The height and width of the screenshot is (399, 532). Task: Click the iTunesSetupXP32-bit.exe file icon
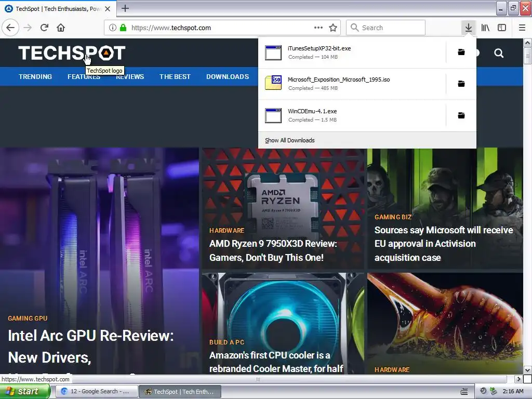273,52
